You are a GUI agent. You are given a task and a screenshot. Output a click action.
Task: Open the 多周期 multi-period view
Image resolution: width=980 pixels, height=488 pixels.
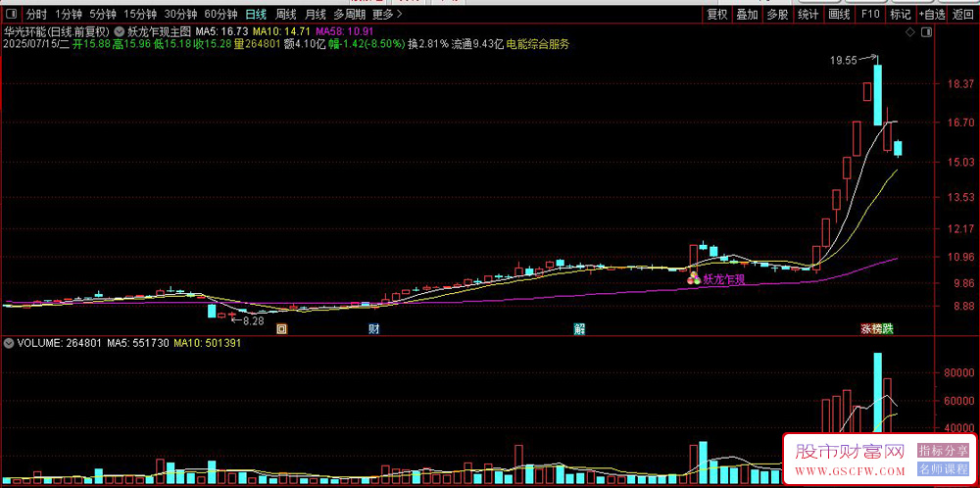pos(349,14)
